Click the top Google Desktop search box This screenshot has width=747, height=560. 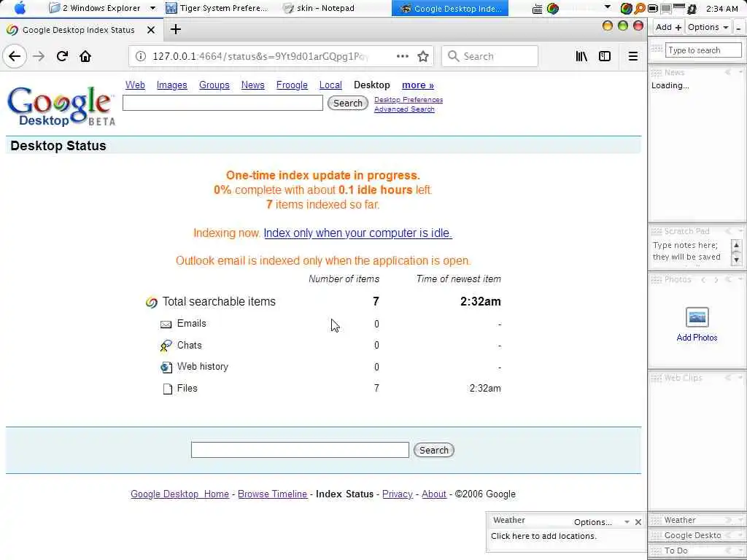(x=222, y=103)
